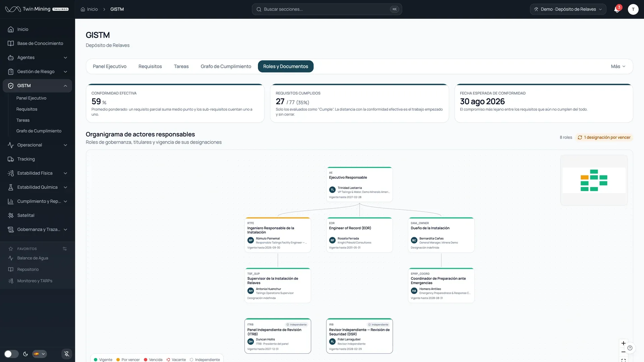Click the unpin sidebar icon
The image size is (644, 362).
(x=67, y=354)
